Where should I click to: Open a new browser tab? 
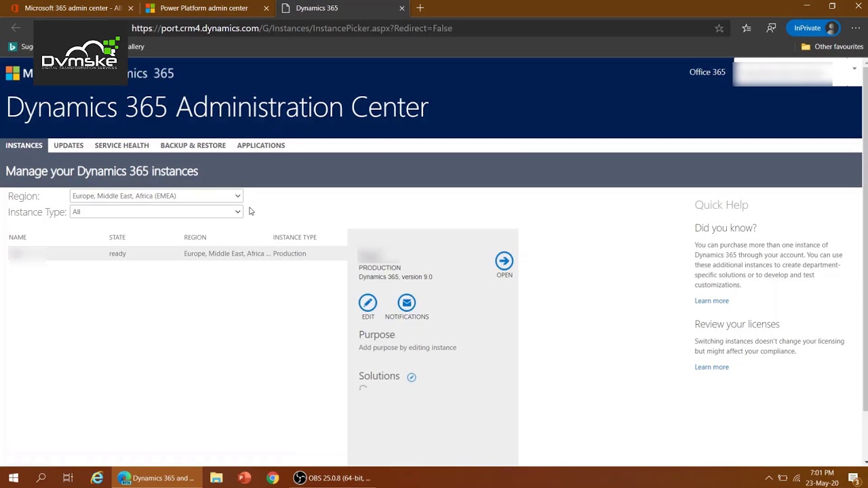(x=420, y=8)
